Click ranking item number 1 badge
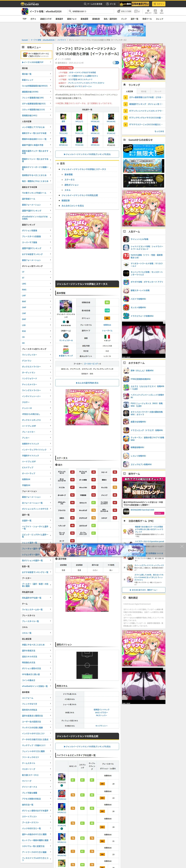Screen dimensions: 186x868 [126, 97]
